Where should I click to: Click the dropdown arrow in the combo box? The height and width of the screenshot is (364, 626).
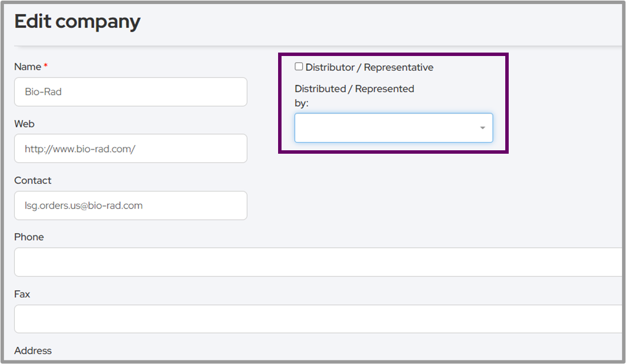482,128
